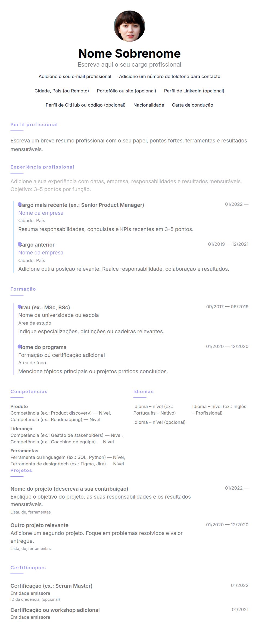This screenshot has height=644, width=259.
Task: Click the circular profile photo
Action: [129, 26]
